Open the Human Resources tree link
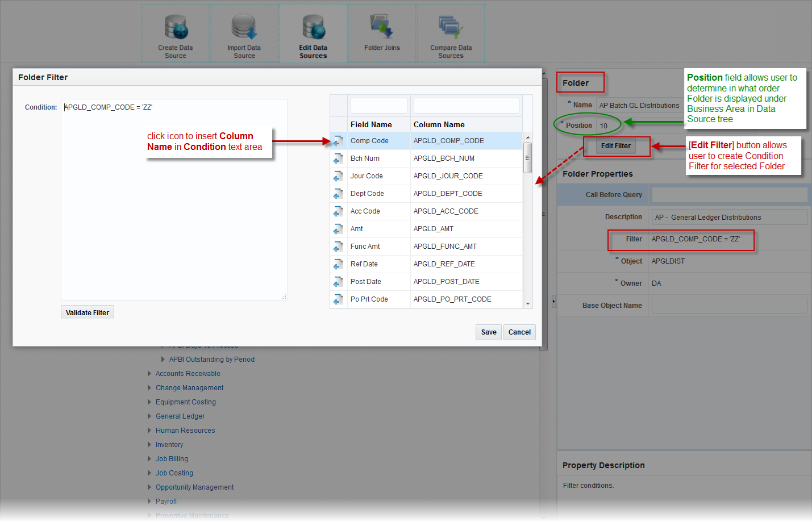The width and height of the screenshot is (812, 522). (185, 431)
